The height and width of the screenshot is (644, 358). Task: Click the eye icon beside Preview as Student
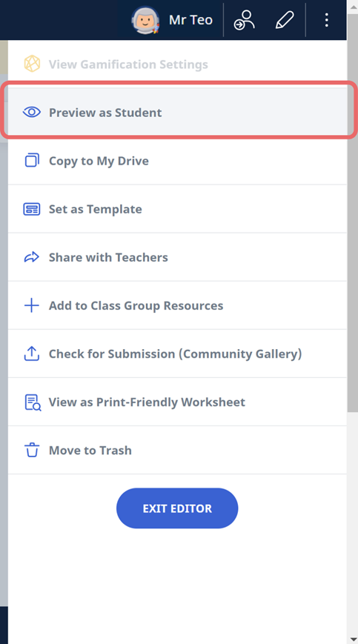coord(32,112)
